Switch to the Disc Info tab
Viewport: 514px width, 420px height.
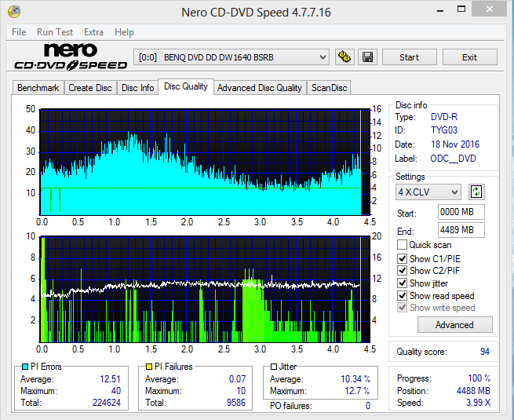tap(137, 88)
